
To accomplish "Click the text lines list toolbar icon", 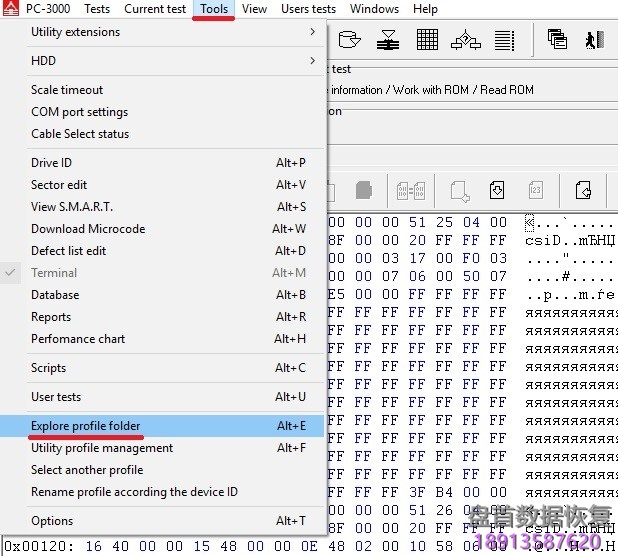I will click(x=505, y=39).
